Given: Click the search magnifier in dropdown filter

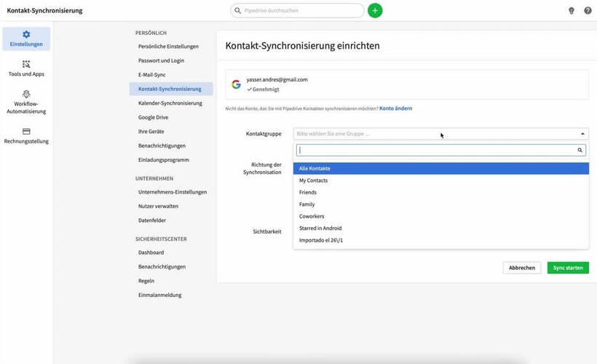Looking at the screenshot, I should [x=580, y=150].
